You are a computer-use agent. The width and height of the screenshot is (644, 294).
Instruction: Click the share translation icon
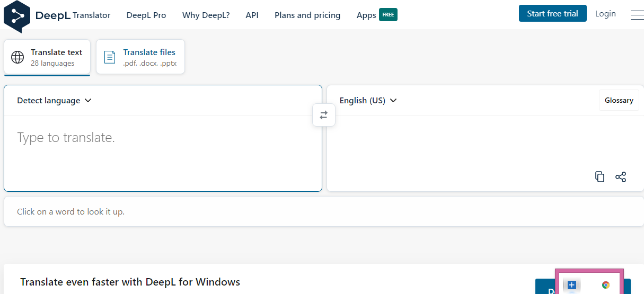pyautogui.click(x=621, y=177)
